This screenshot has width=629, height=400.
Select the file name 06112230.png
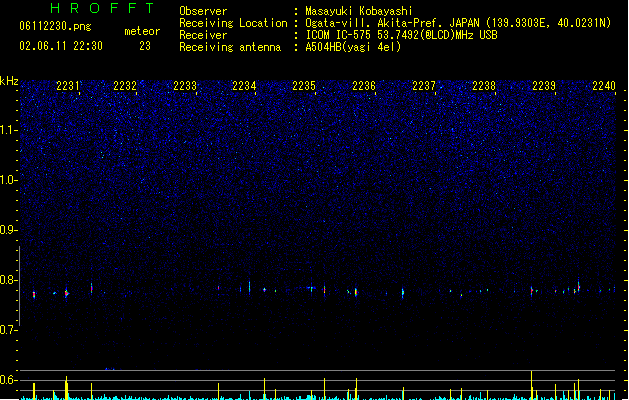[x=55, y=26]
